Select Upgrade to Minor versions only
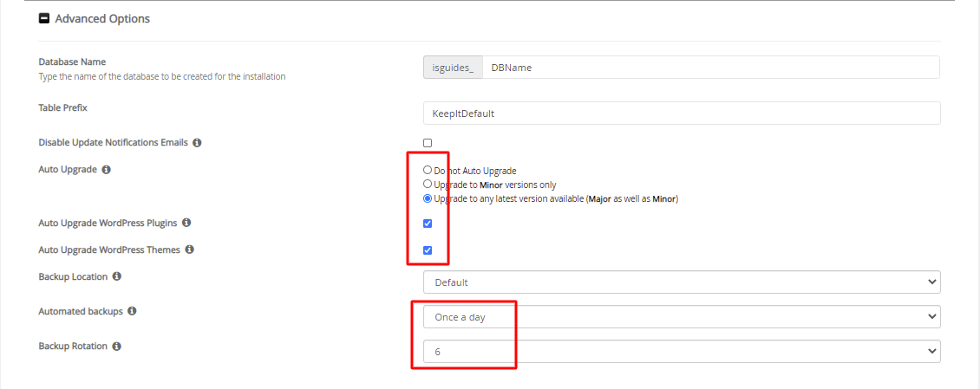Image resolution: width=980 pixels, height=389 pixels. (428, 185)
